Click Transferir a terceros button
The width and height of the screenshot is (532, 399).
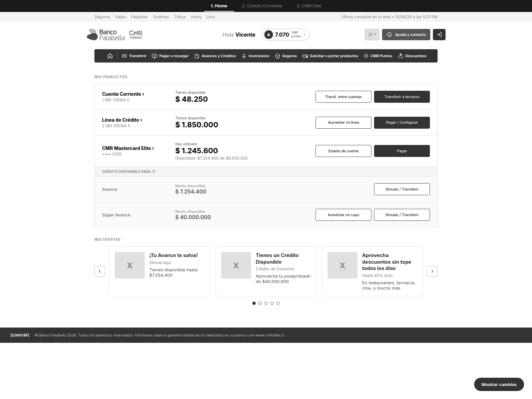click(x=402, y=97)
